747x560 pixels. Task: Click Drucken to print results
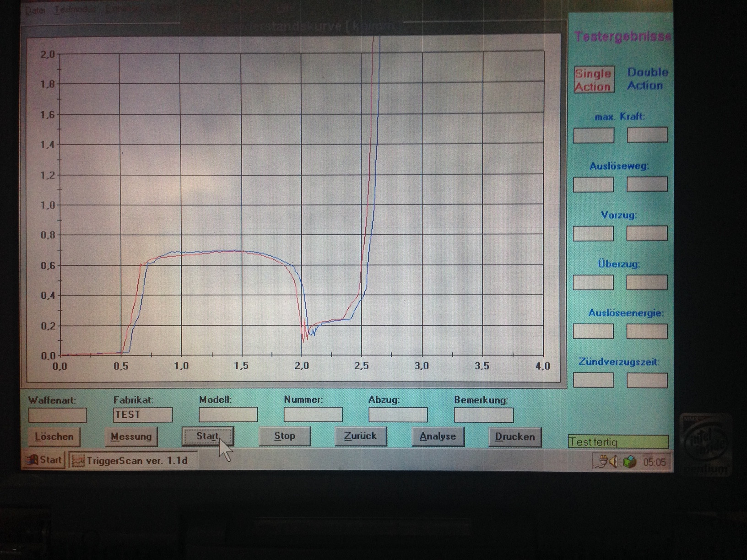[514, 436]
